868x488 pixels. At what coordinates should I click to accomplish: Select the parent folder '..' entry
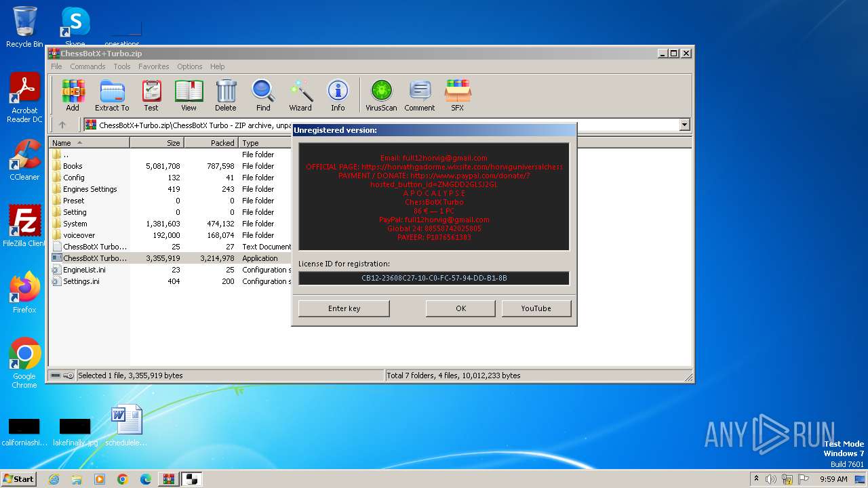[x=170, y=155]
